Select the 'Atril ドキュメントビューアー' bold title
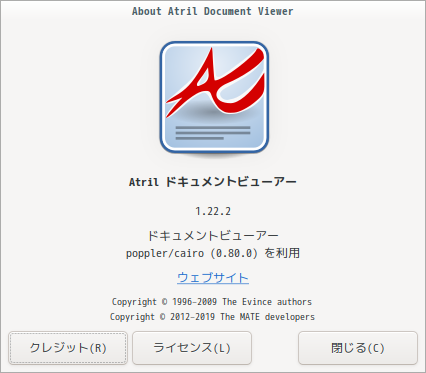Viewport: 426px width, 373px height. (213, 182)
